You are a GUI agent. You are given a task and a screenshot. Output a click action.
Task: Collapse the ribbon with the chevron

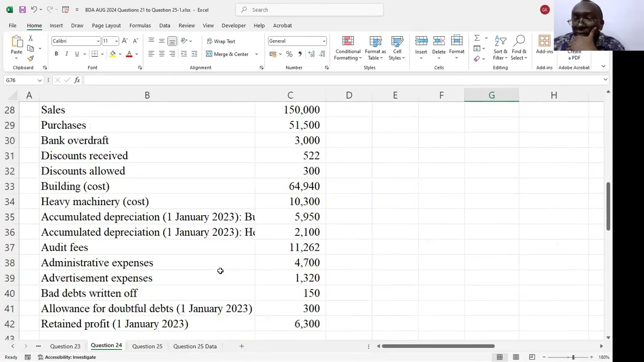(x=603, y=67)
